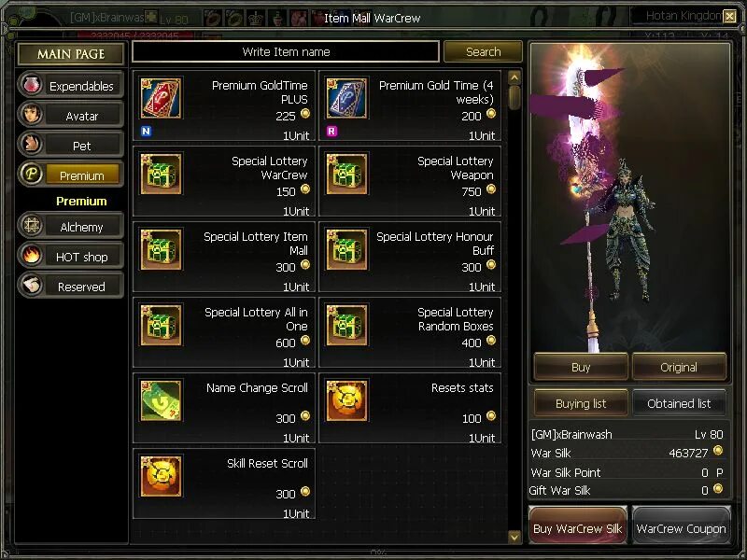This screenshot has height=560, width=747.
Task: Click the Special Lottery Weapon chest icon
Action: 346,174
